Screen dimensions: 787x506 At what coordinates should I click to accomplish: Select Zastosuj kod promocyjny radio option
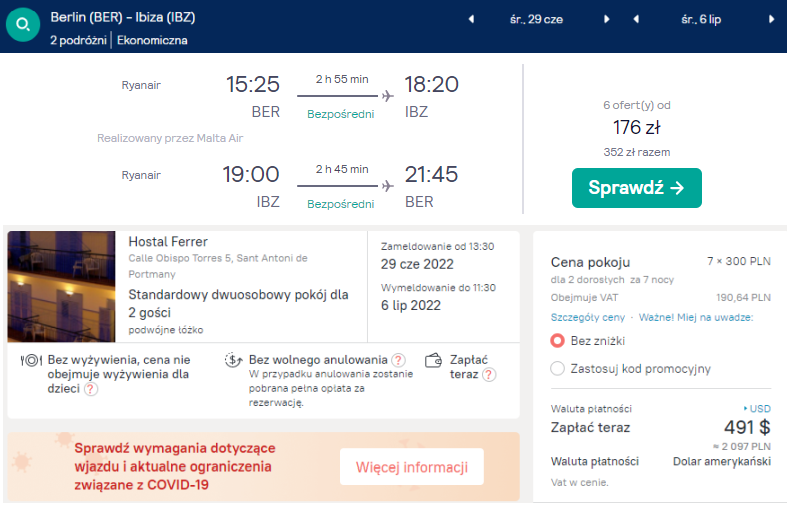[x=558, y=368]
